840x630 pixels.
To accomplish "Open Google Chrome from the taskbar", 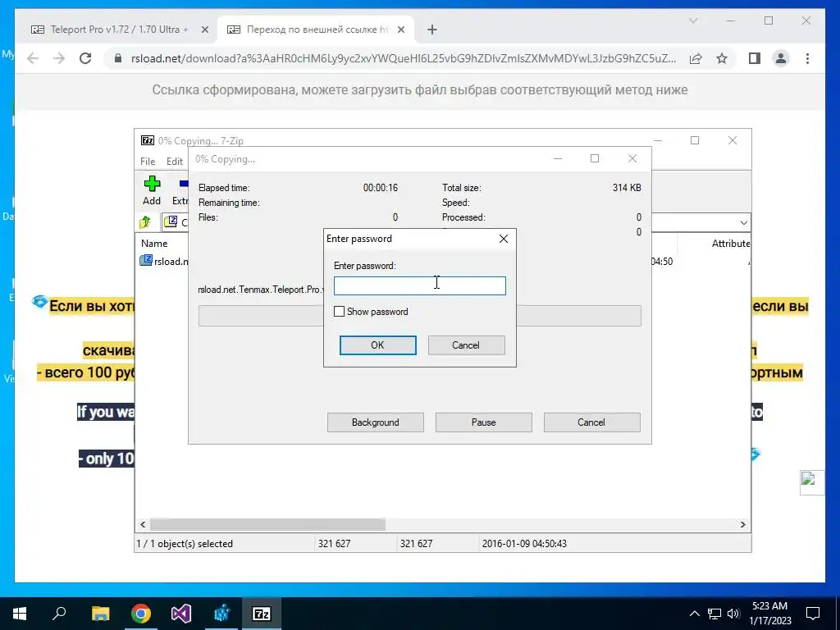I will click(x=141, y=614).
